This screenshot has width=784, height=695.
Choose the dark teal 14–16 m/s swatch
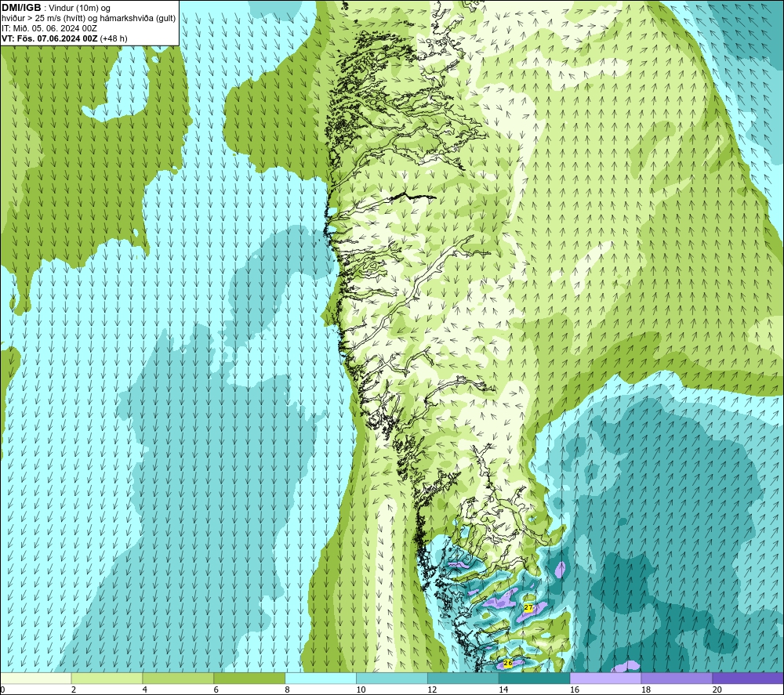[x=535, y=679]
